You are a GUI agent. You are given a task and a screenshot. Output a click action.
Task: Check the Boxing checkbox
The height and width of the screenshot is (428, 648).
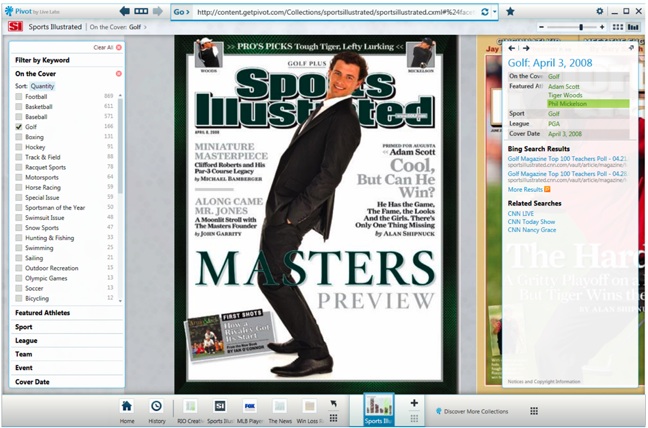[x=19, y=137]
